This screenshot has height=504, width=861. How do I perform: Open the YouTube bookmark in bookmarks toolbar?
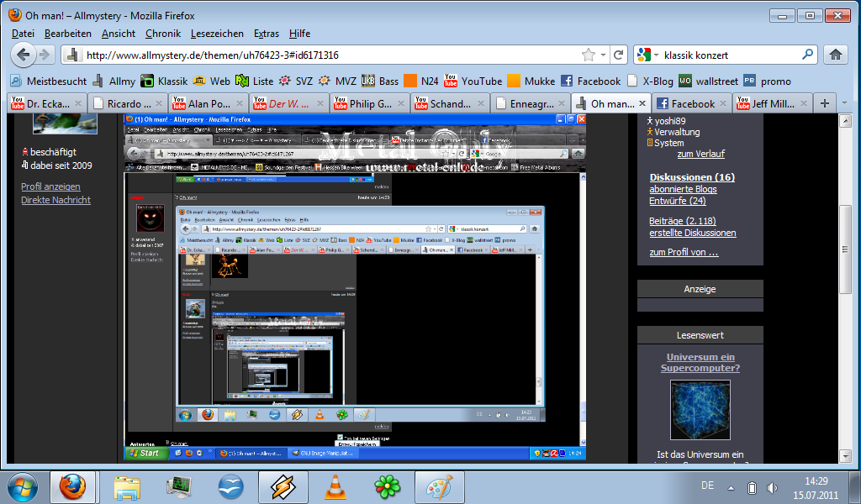(473, 81)
